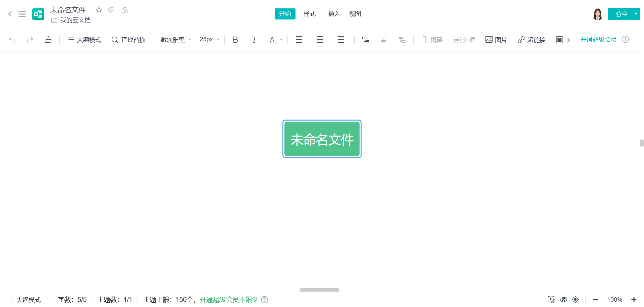Image resolution: width=644 pixels, height=307 pixels.
Task: Click 开通超级会员 link in toolbar
Action: pos(598,40)
